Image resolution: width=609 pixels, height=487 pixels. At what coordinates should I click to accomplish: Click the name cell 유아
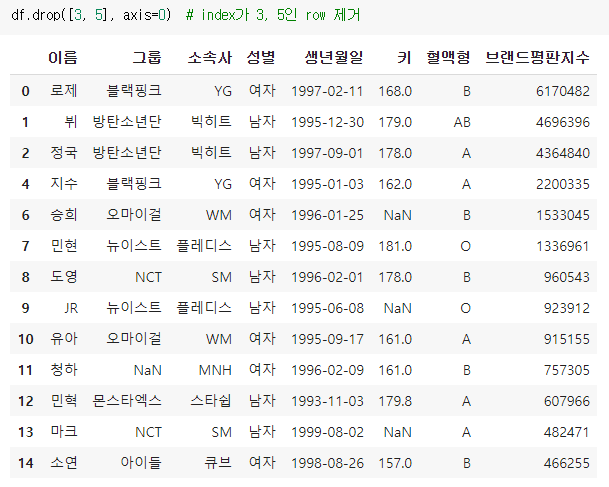tap(64, 339)
